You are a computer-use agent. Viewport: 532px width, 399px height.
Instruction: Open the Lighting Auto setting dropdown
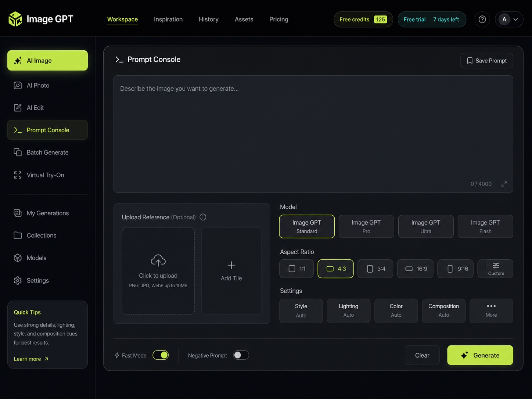click(348, 311)
